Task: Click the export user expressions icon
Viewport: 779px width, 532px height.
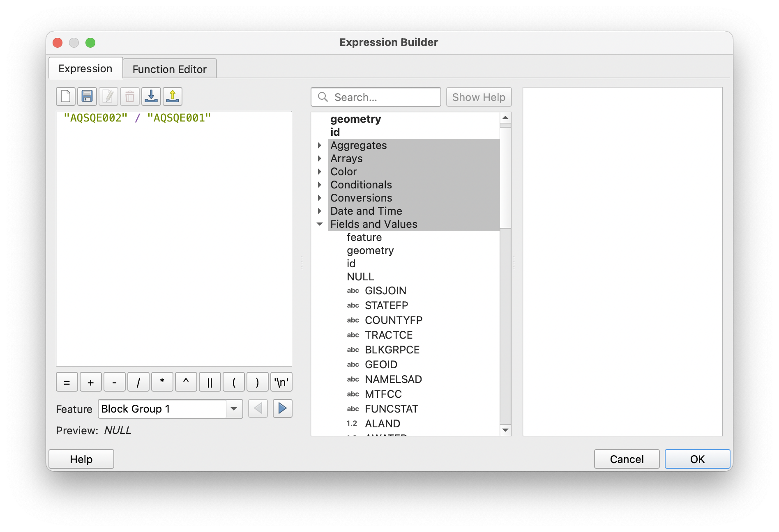Action: 173,96
